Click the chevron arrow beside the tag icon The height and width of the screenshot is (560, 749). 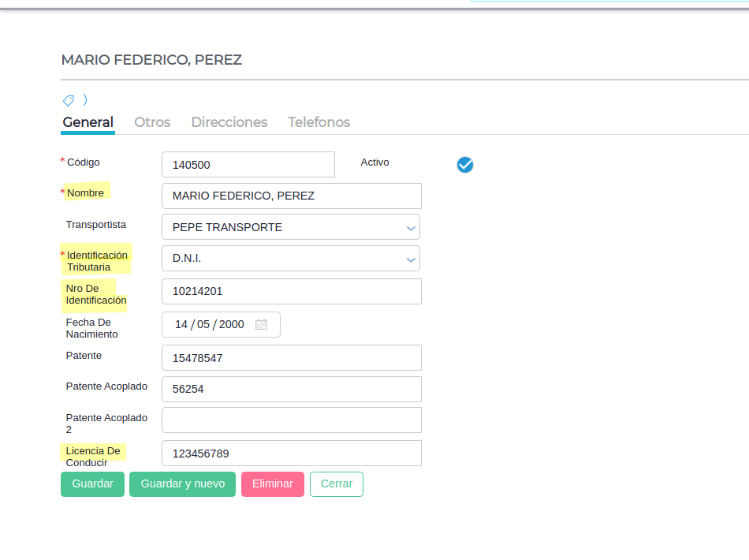tap(85, 100)
